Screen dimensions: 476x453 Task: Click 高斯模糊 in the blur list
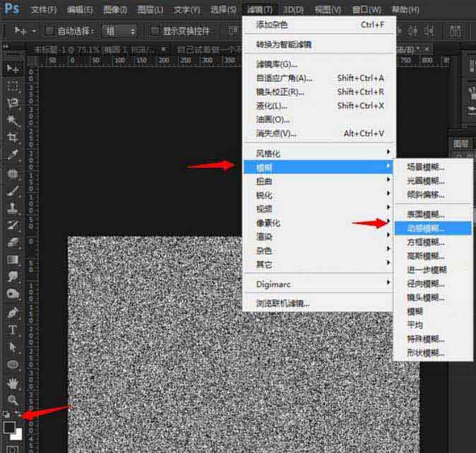click(426, 256)
